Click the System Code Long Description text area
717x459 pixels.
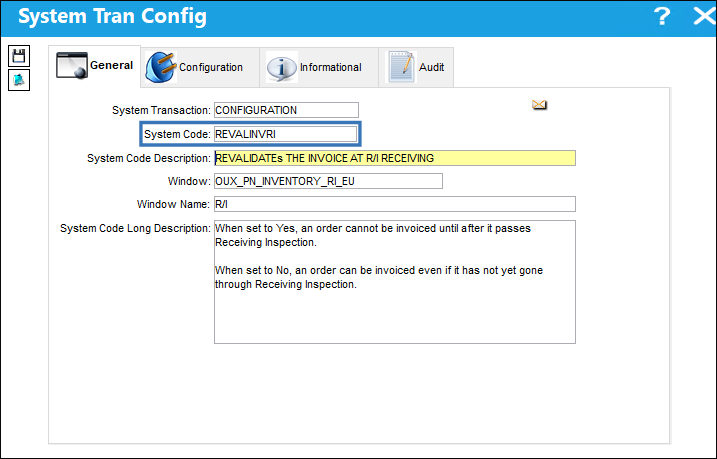[x=395, y=282]
